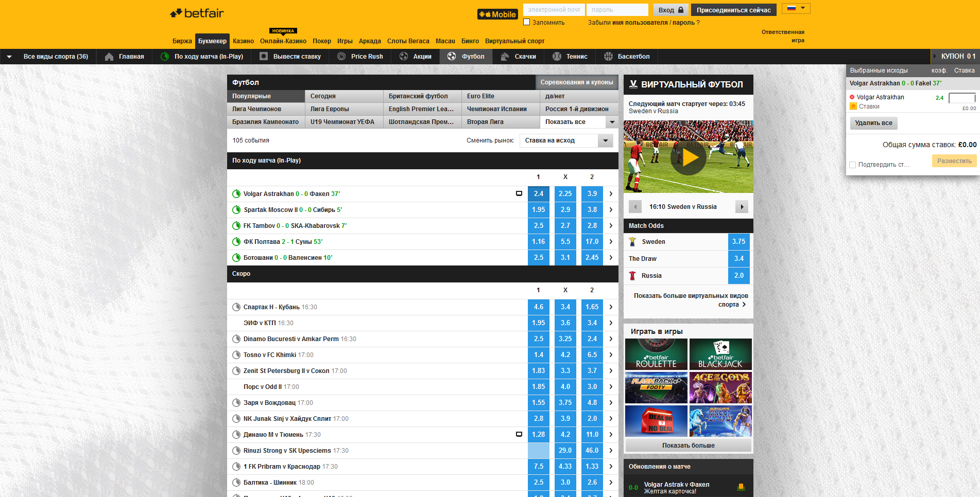Click the tennis ball icon beside Теннис
This screenshot has height=497, width=980.
tap(557, 57)
